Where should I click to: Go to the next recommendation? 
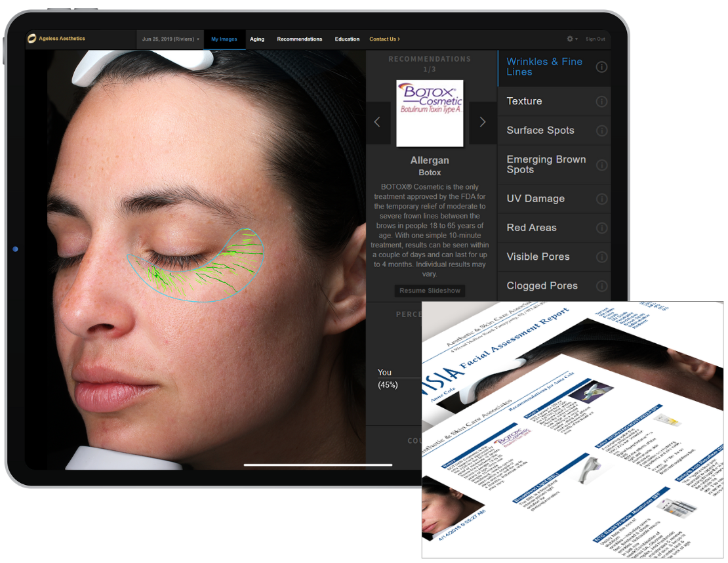tap(483, 122)
